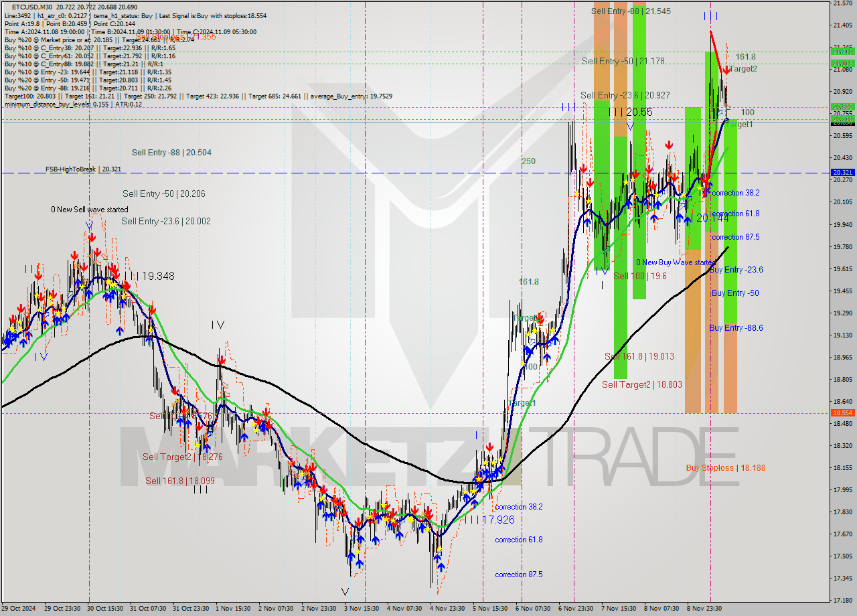Click the '30 Oct 15:30' time label
The height and width of the screenshot is (616, 857).
(106, 609)
